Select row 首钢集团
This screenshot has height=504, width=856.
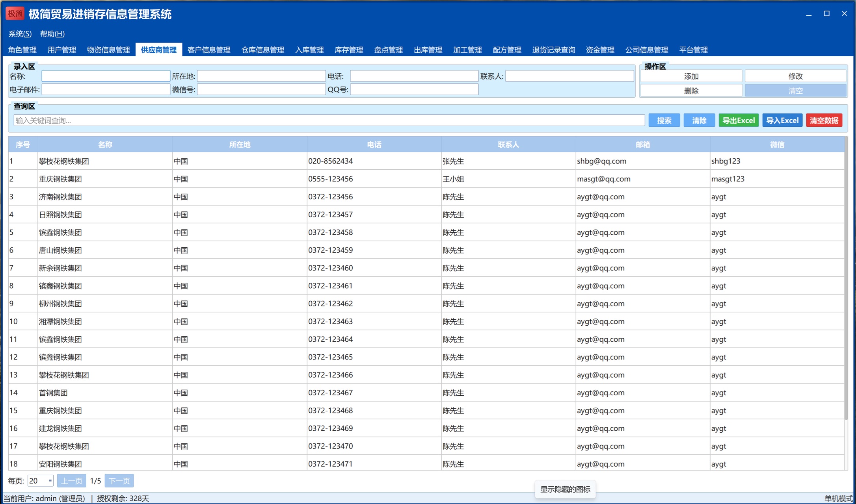[x=426, y=393]
